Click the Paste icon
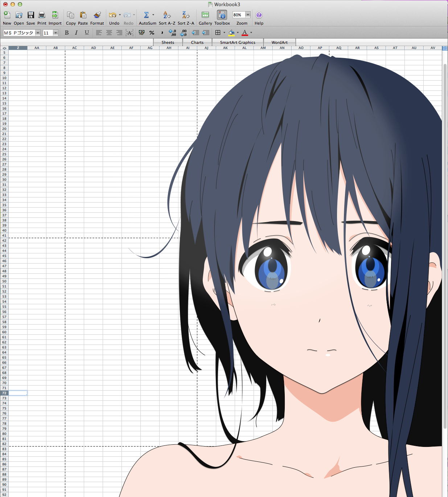Viewport: 448px width, 497px height. click(x=83, y=15)
